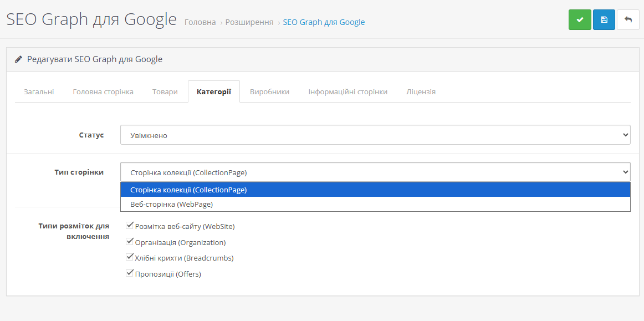Open the Виробники tab
The width and height of the screenshot is (644, 321).
click(269, 91)
